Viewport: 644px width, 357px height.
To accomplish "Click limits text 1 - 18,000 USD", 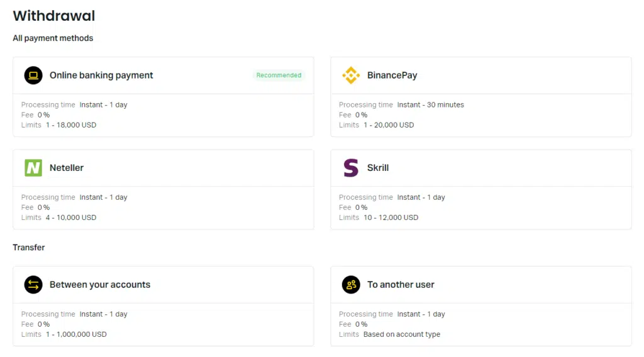I will pyautogui.click(x=71, y=125).
